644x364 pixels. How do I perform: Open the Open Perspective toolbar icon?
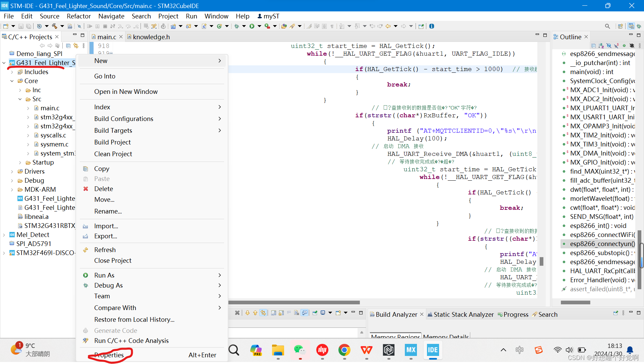pos(620,26)
